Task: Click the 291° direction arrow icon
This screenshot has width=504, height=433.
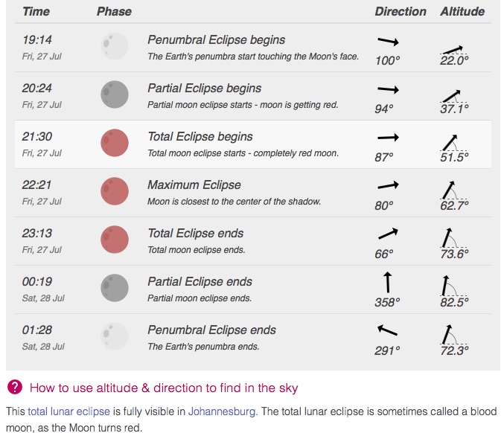Action: [388, 330]
